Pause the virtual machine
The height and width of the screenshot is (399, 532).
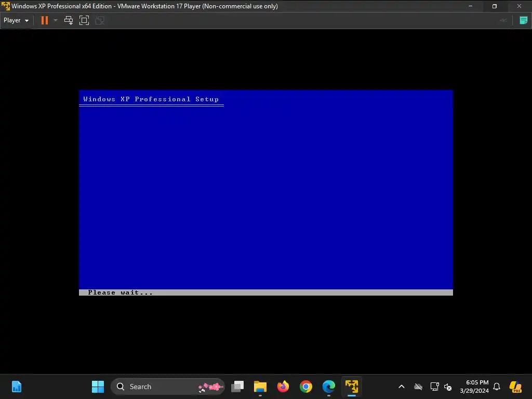coord(45,20)
